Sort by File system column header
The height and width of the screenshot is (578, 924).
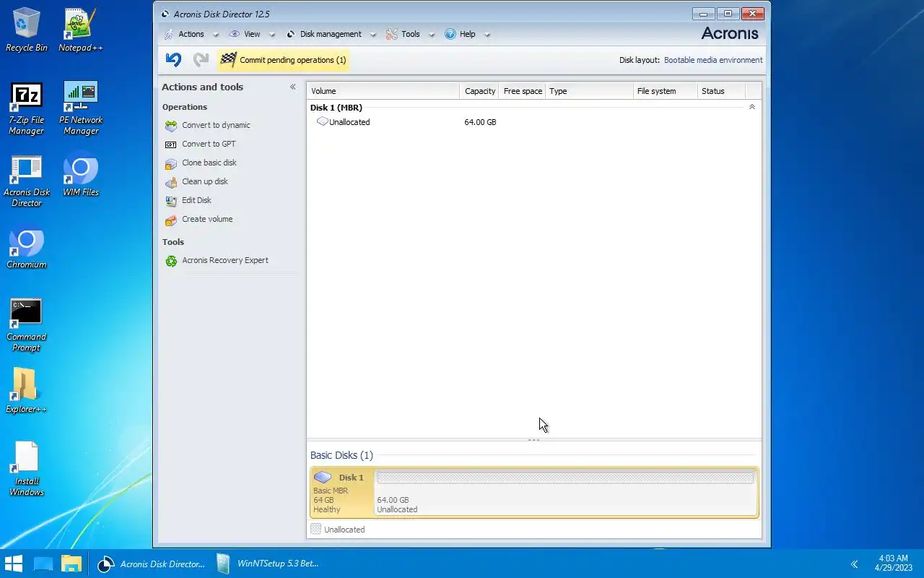666,91
